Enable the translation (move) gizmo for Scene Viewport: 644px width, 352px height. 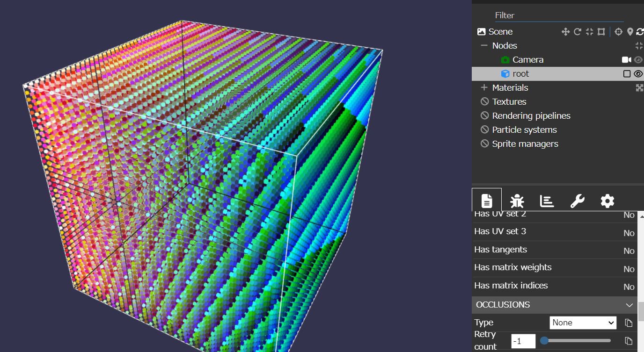[565, 32]
